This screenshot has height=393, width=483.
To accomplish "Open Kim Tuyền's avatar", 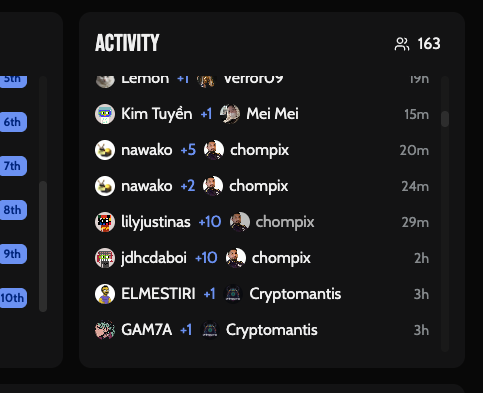I will click(105, 114).
